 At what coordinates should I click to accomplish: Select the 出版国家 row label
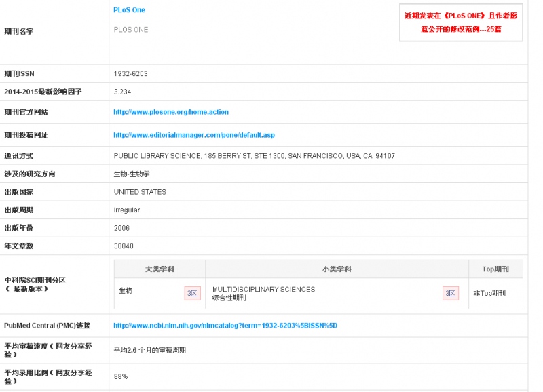(19, 192)
